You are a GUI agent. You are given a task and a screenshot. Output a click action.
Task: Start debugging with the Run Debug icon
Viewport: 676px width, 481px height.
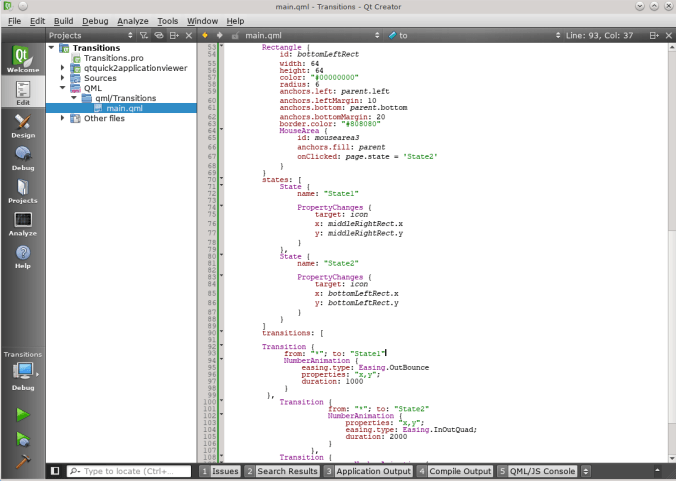click(x=22, y=438)
